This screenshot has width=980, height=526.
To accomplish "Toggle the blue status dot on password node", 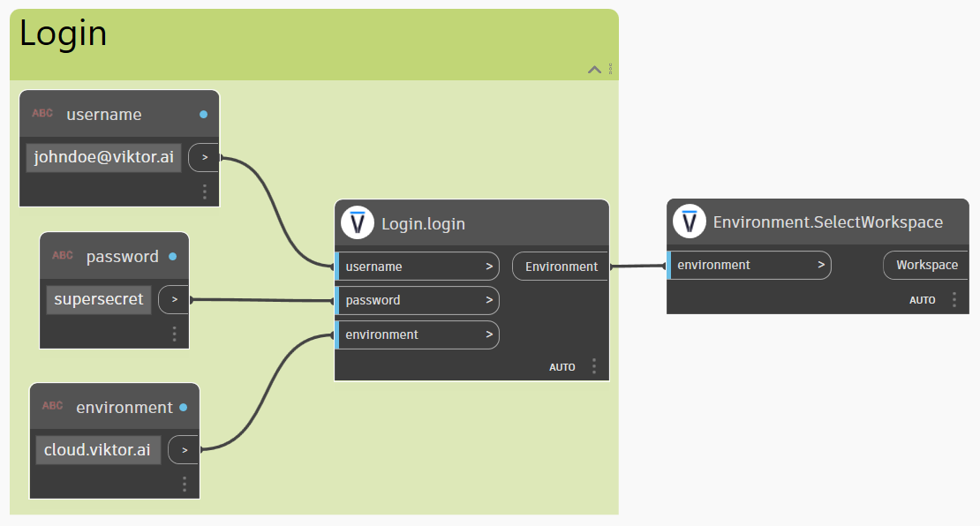I will pyautogui.click(x=172, y=257).
